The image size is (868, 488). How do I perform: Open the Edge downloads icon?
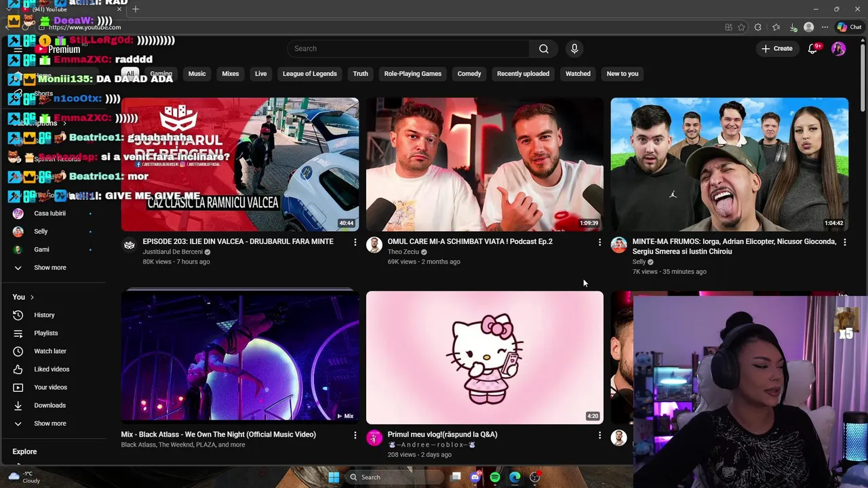coord(793,27)
